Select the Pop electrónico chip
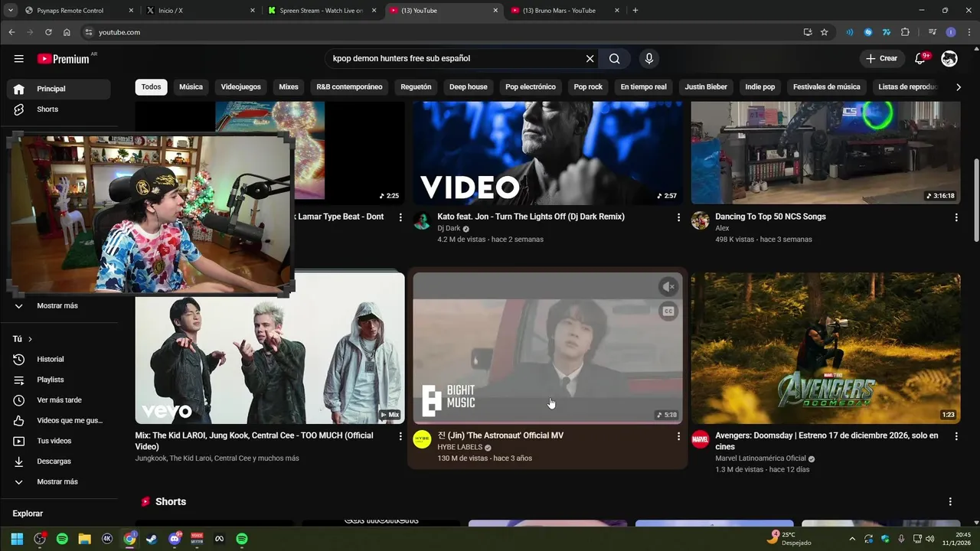Viewport: 980px width, 551px height. click(x=531, y=87)
